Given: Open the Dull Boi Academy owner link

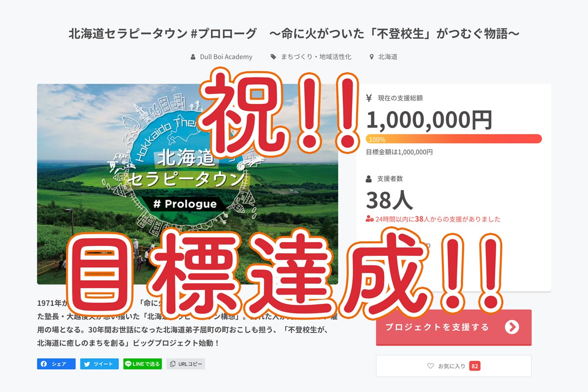Looking at the screenshot, I should click(x=226, y=57).
